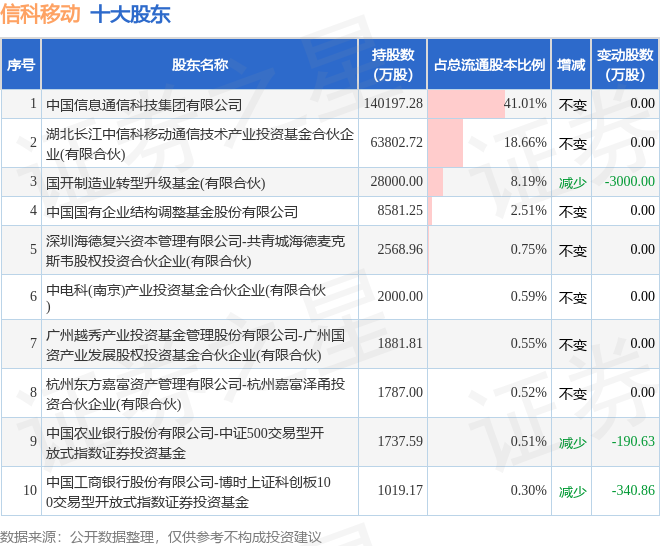The width and height of the screenshot is (660, 546).
Task: Click change value -3000.00
Action: point(630,181)
